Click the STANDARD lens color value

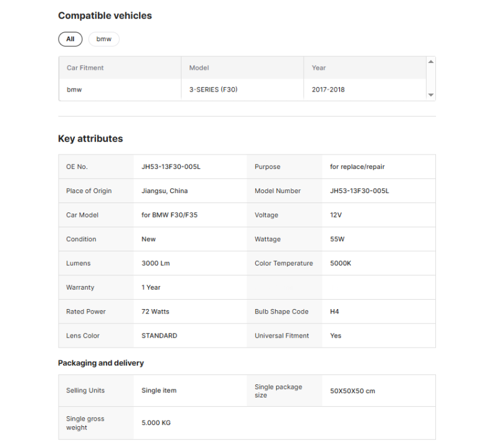pos(159,336)
